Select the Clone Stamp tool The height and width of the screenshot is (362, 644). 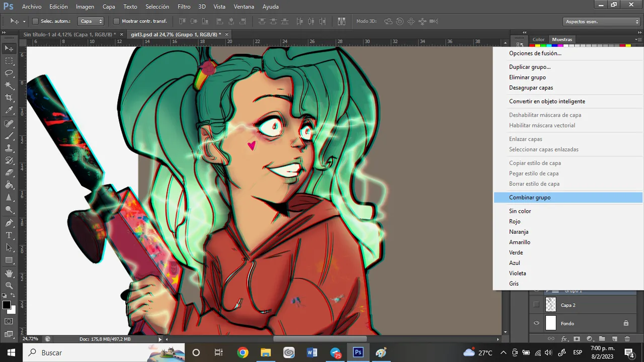click(x=9, y=148)
